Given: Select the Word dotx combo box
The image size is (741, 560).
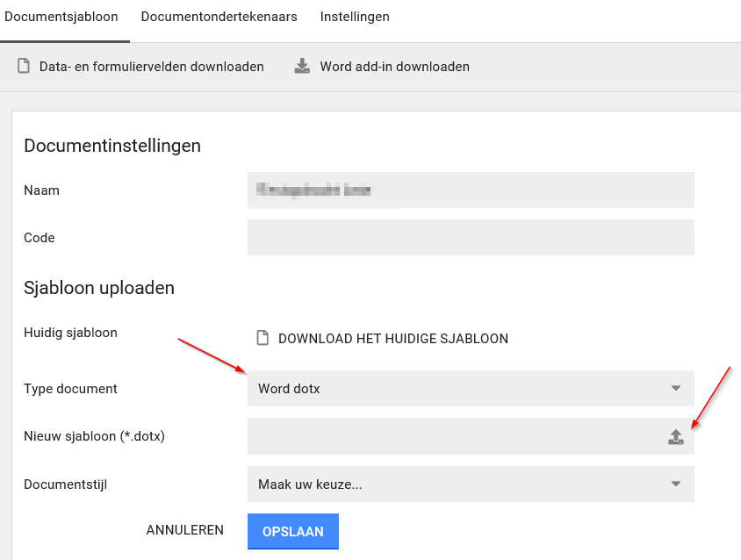Looking at the screenshot, I should (457, 388).
